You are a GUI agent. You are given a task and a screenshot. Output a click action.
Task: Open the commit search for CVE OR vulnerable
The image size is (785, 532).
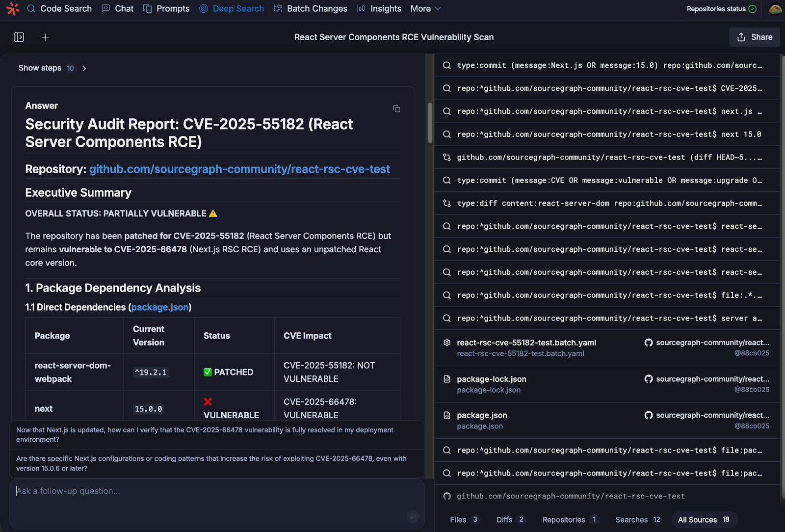click(607, 181)
